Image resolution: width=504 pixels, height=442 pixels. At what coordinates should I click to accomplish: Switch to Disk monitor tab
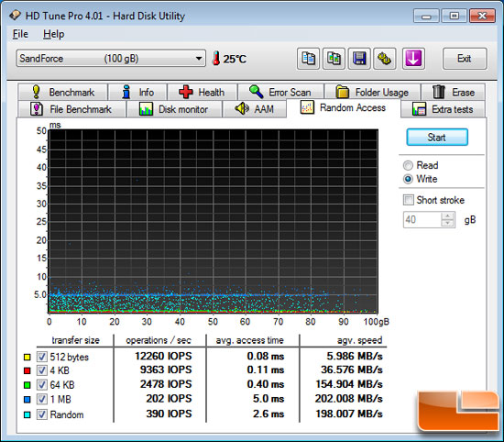[174, 109]
